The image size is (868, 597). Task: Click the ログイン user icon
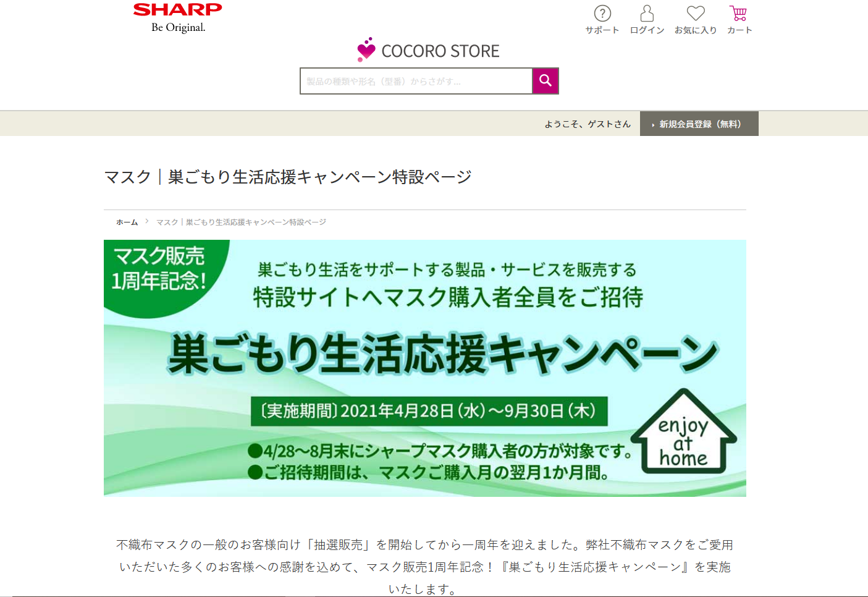click(647, 19)
